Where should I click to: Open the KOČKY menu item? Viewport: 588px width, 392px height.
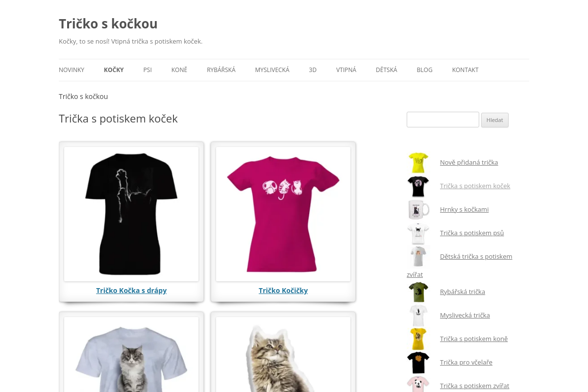coord(114,70)
